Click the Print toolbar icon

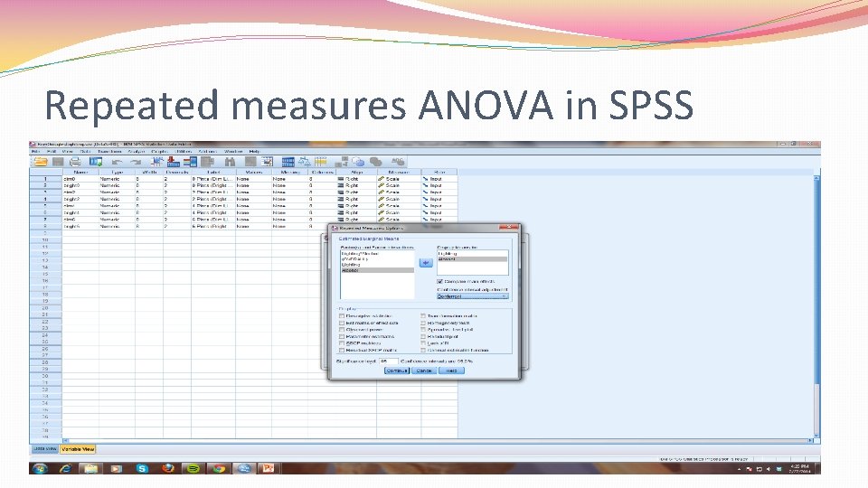pyautogui.click(x=75, y=162)
